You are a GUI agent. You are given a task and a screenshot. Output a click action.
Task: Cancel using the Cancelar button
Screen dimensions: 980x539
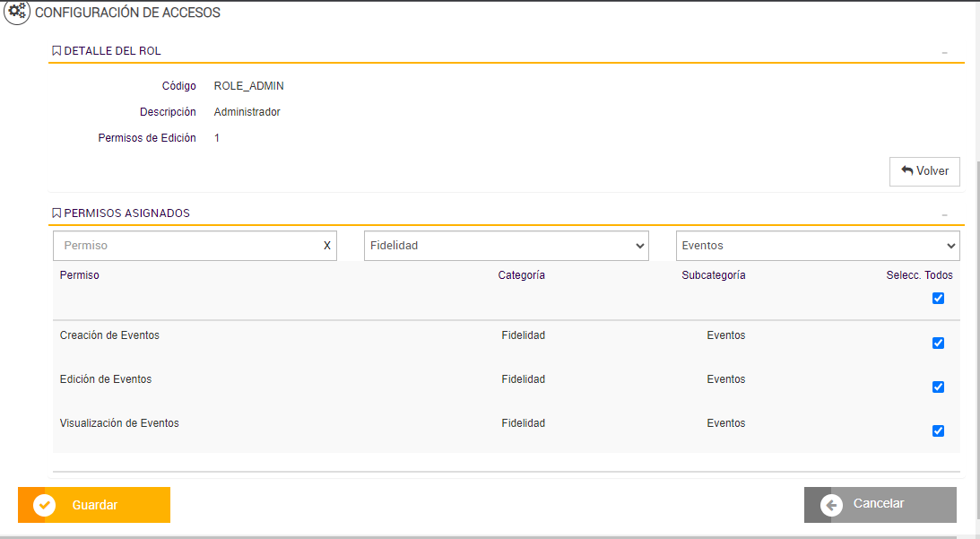pos(880,504)
